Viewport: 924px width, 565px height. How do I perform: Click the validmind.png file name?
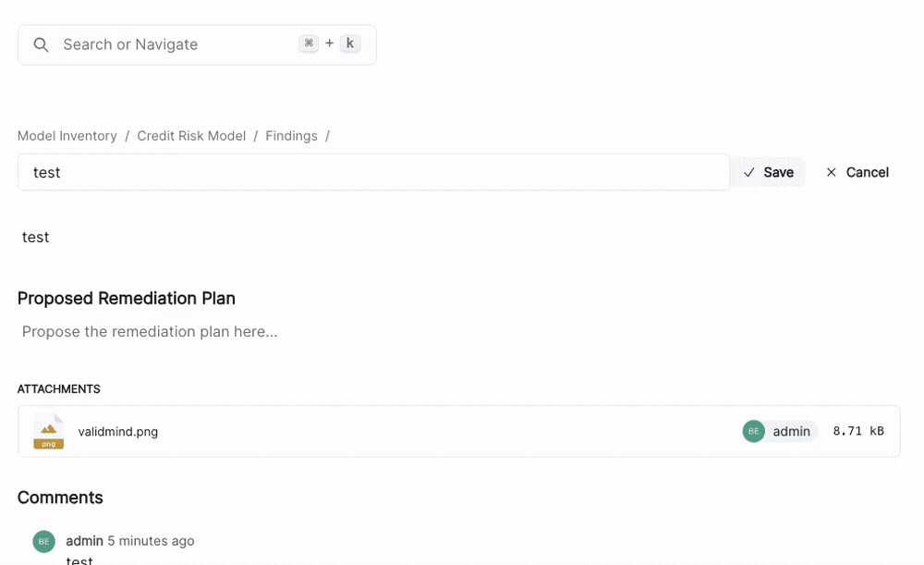(x=117, y=431)
